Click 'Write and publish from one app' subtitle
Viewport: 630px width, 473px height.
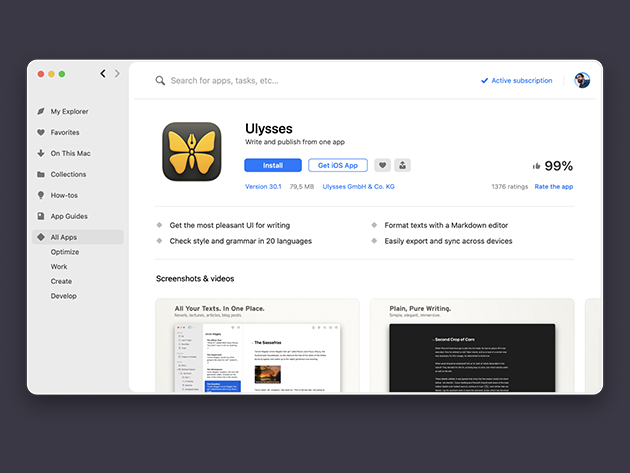click(295, 142)
